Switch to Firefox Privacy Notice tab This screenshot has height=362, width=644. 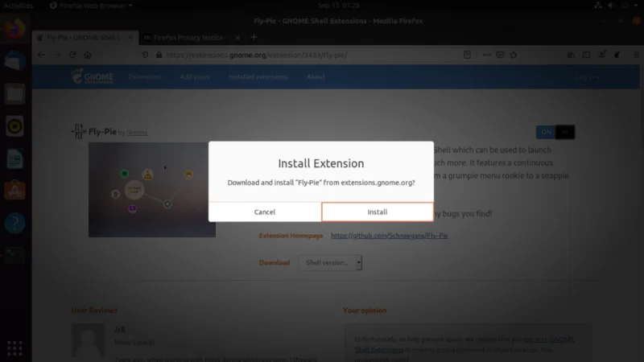188,37
